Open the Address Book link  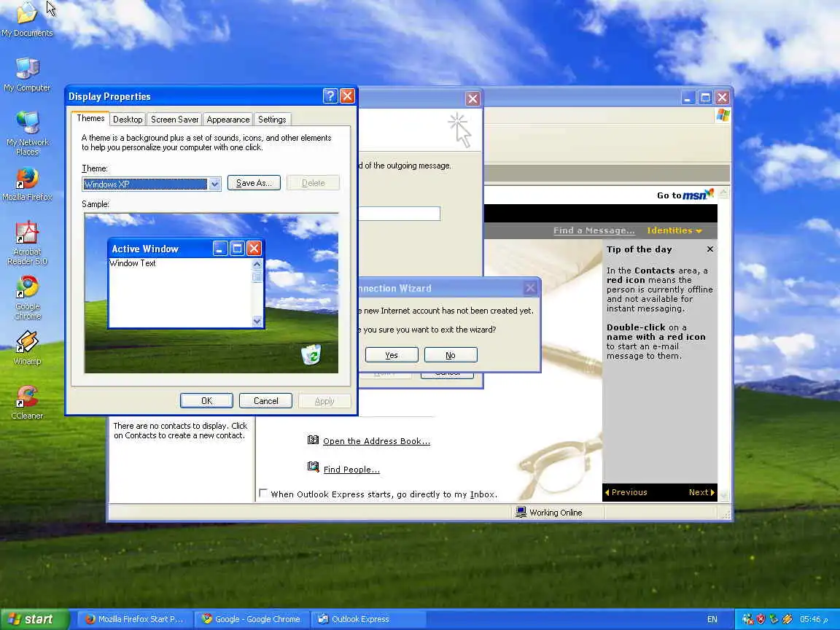point(376,441)
